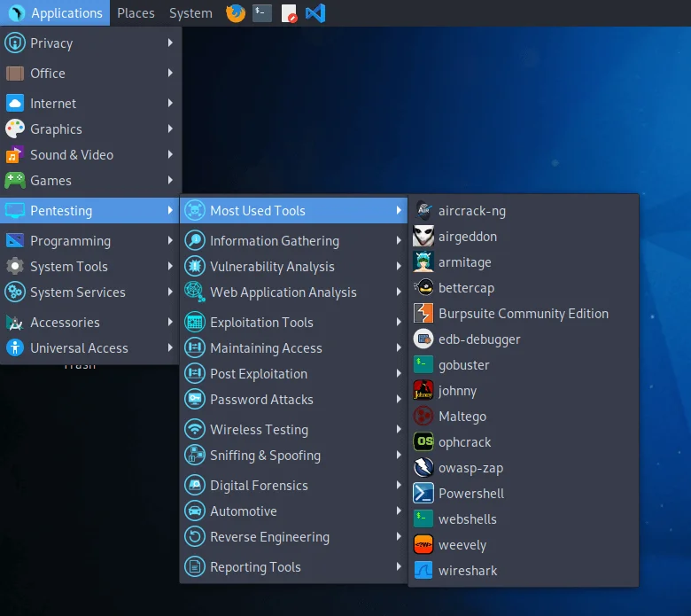Open the Applications menu
Image resolution: width=691 pixels, height=616 pixels.
pos(55,13)
